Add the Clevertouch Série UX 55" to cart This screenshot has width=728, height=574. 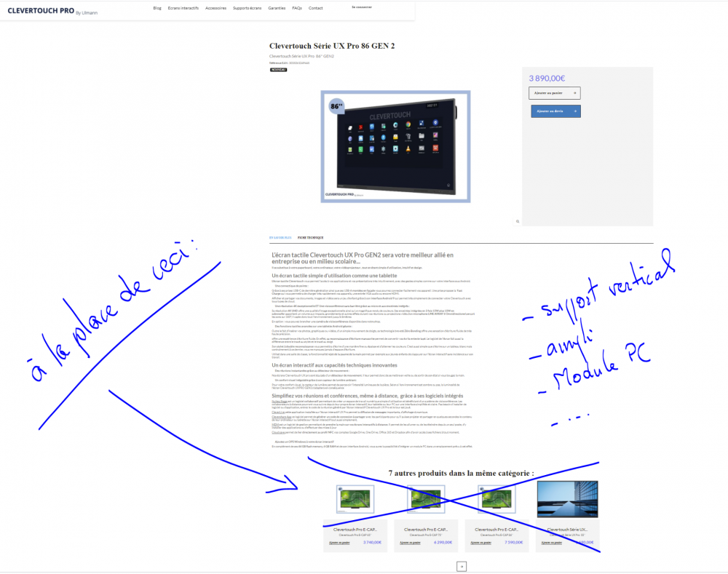point(552,543)
